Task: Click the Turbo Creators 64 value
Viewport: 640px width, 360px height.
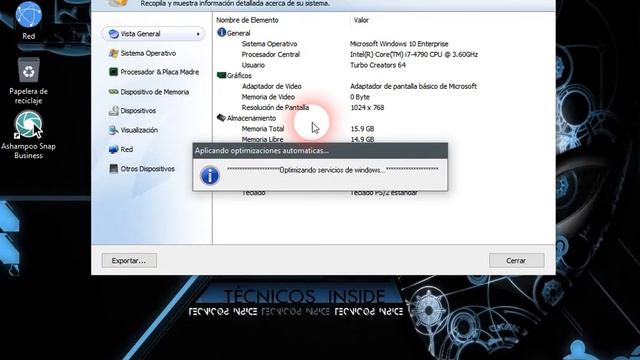Action: [x=378, y=65]
